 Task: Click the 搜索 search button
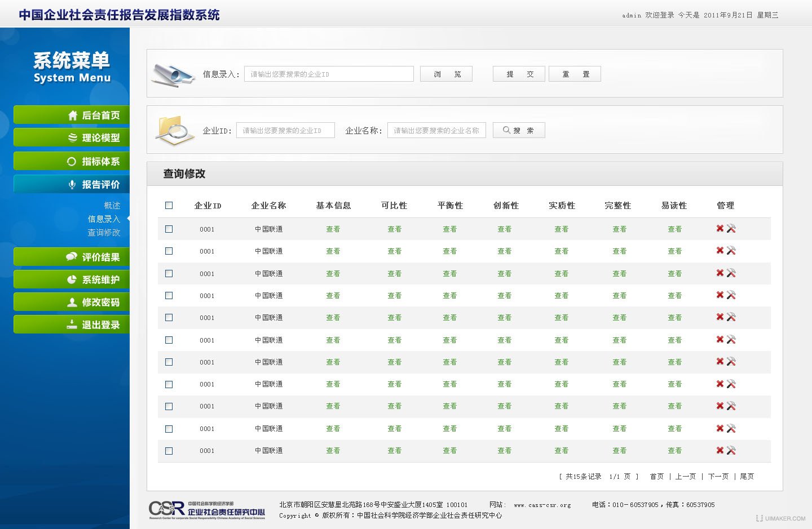point(519,130)
